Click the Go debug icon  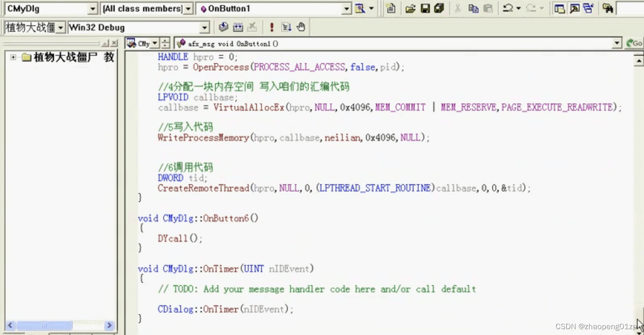[286, 27]
